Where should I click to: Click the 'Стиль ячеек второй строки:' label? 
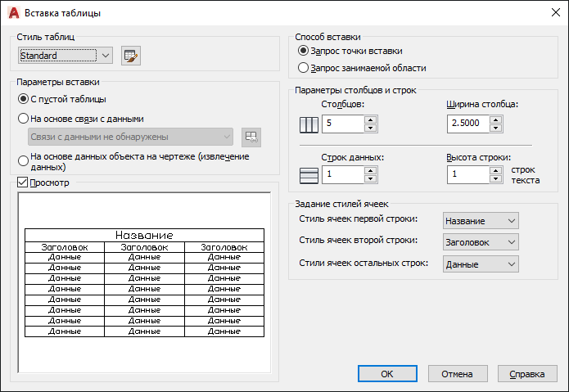[x=358, y=240]
